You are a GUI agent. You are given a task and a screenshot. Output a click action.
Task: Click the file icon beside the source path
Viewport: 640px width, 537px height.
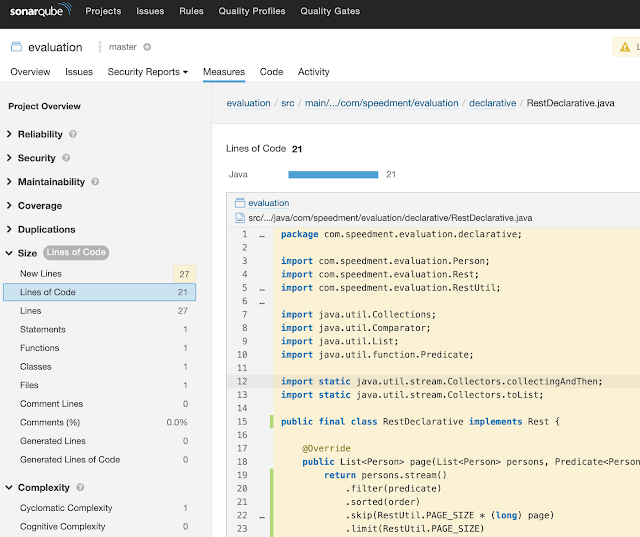[239, 217]
